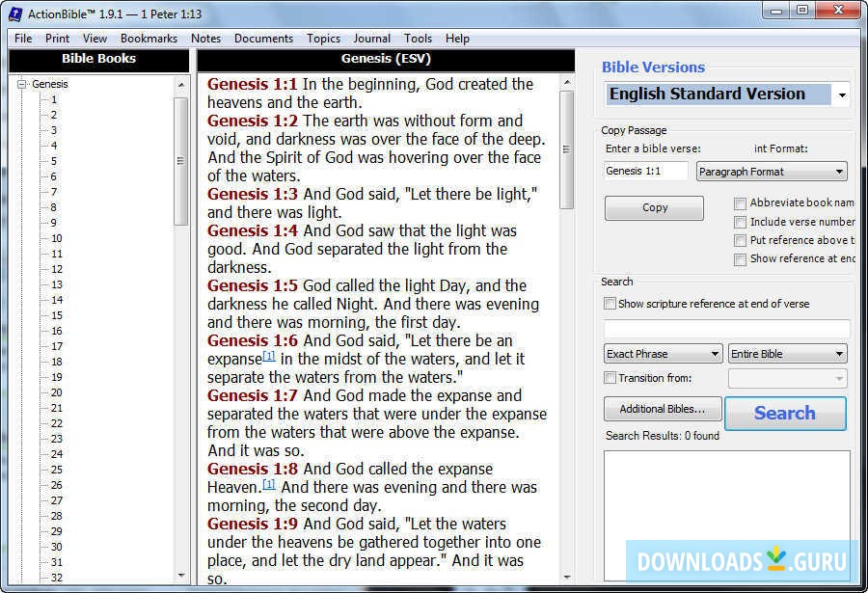Open the Journal menu
Viewport: 868px width, 593px height.
[371, 39]
